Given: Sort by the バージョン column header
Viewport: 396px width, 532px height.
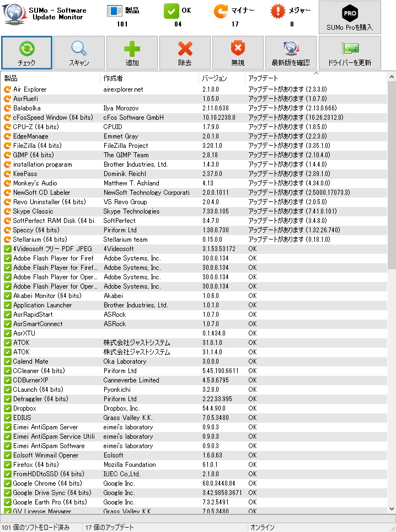Looking at the screenshot, I should click(221, 78).
